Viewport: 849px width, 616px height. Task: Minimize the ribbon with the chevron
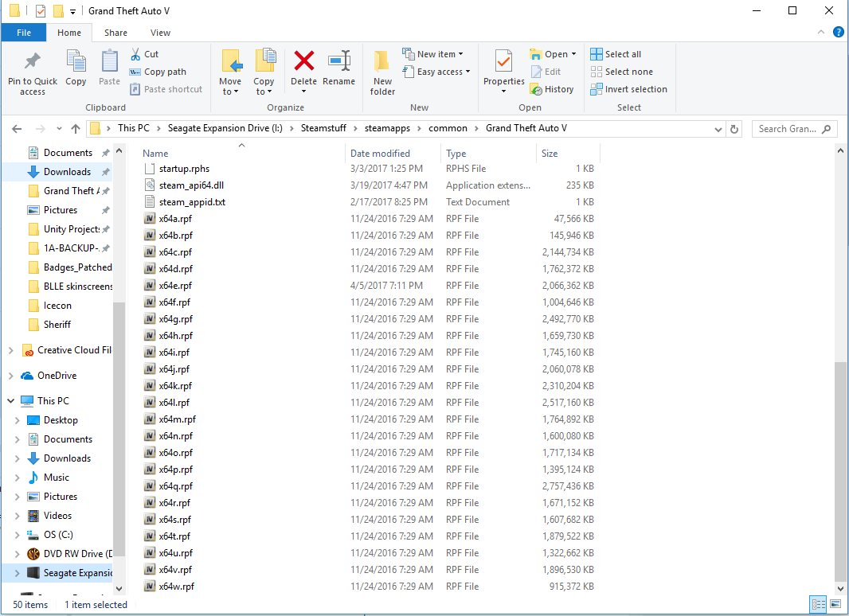[821, 33]
